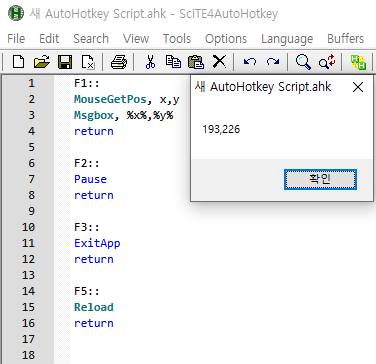This screenshot has height=364, width=376.
Task: Click line number 17 in the margin
Action: 28,339
